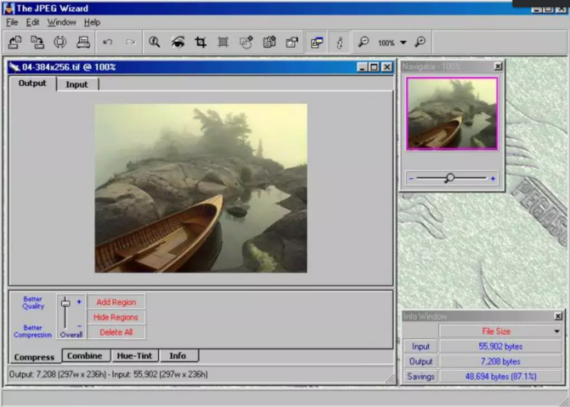The height and width of the screenshot is (407, 570).
Task: Open the Window menu
Action: (x=61, y=23)
